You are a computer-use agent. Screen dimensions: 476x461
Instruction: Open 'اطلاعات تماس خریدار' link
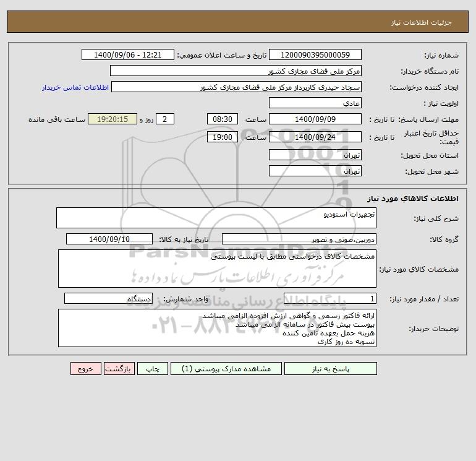pos(75,87)
